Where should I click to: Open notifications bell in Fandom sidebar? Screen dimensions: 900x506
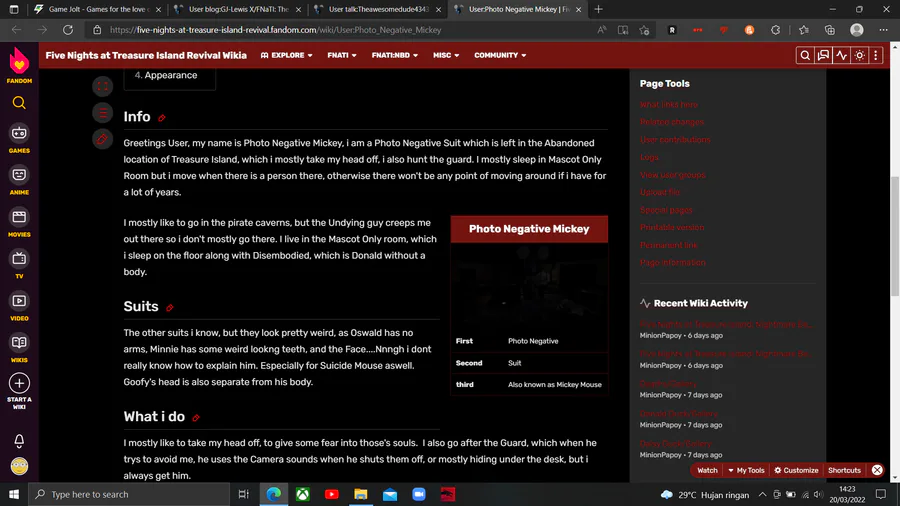19,441
